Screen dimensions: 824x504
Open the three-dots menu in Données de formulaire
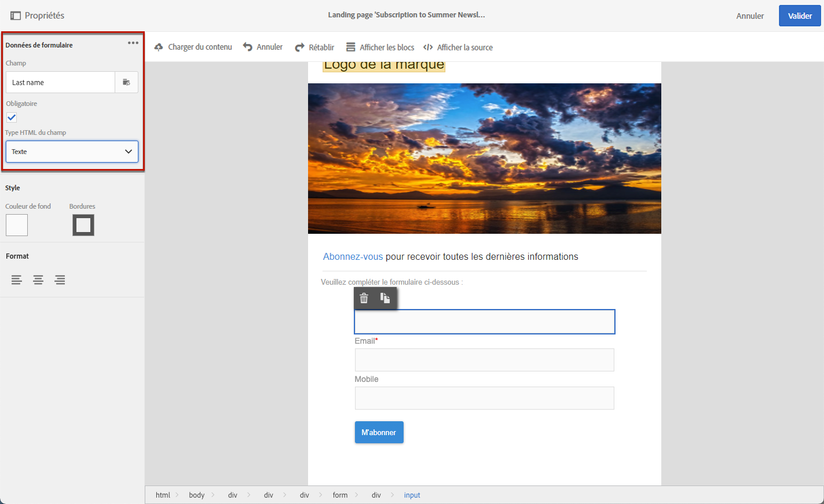coord(133,43)
